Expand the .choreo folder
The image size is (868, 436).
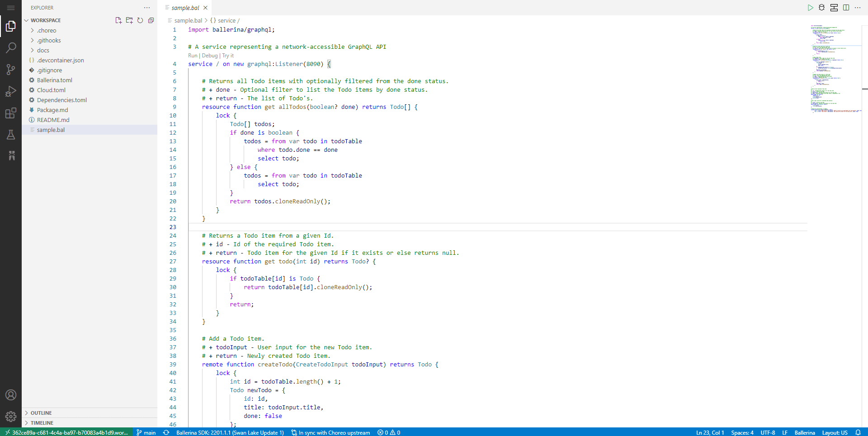click(90, 30)
